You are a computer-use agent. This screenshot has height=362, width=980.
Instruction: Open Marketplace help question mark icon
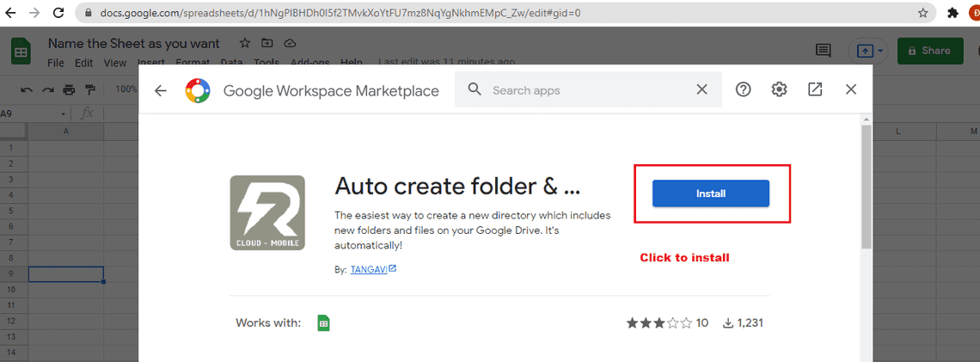point(744,89)
